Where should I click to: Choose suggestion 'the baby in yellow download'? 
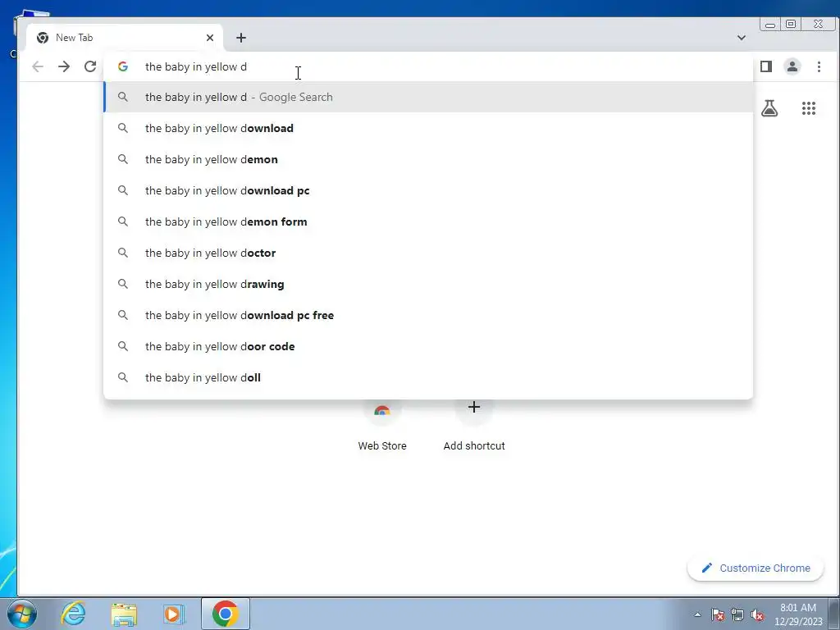pyautogui.click(x=428, y=128)
